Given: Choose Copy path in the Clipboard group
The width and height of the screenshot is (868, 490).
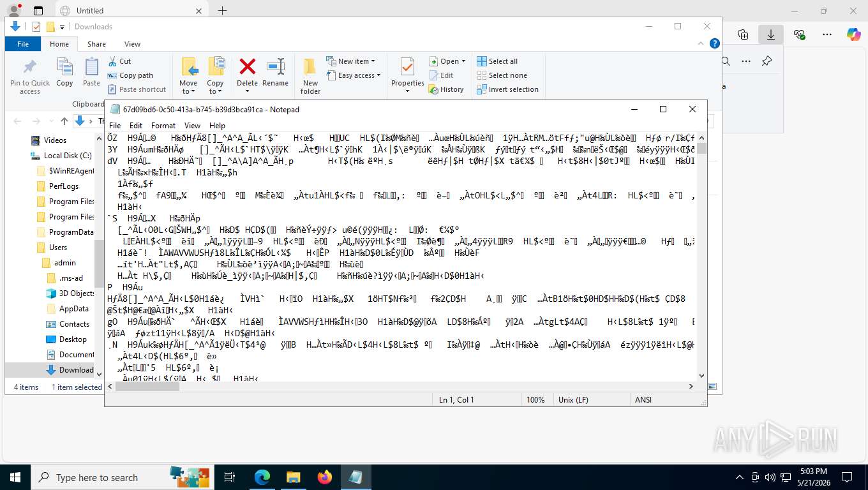Looking at the screenshot, I should (x=130, y=75).
